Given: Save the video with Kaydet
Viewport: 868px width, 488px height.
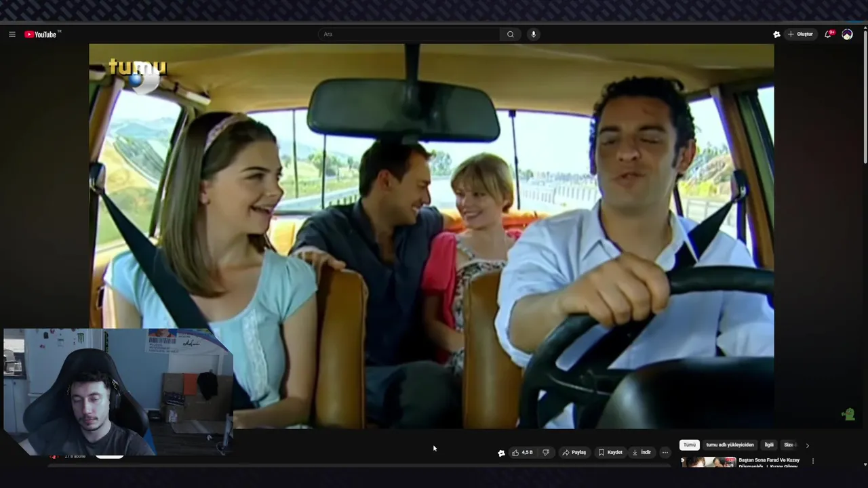Looking at the screenshot, I should [610, 453].
